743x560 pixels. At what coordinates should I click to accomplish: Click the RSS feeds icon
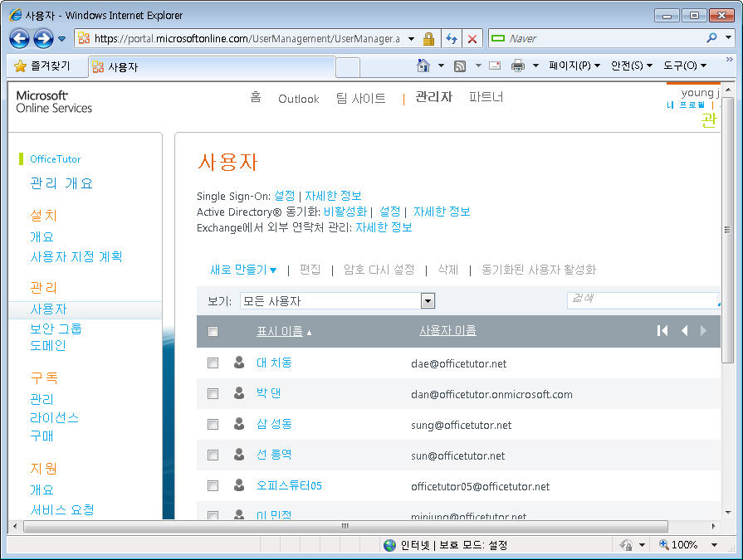[x=460, y=66]
